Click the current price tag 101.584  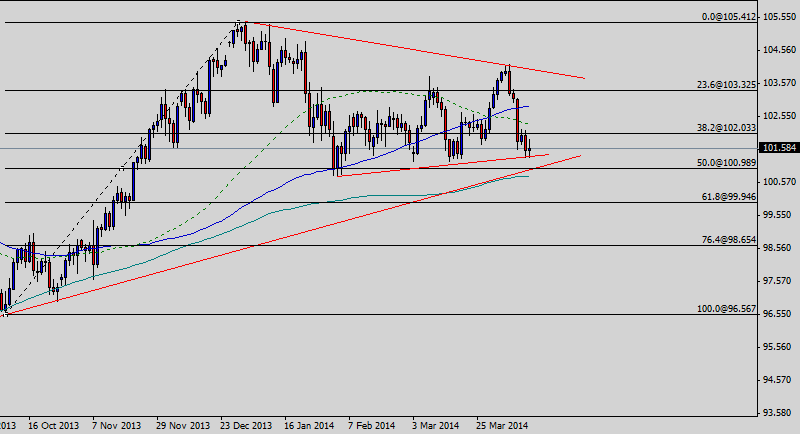(779, 148)
